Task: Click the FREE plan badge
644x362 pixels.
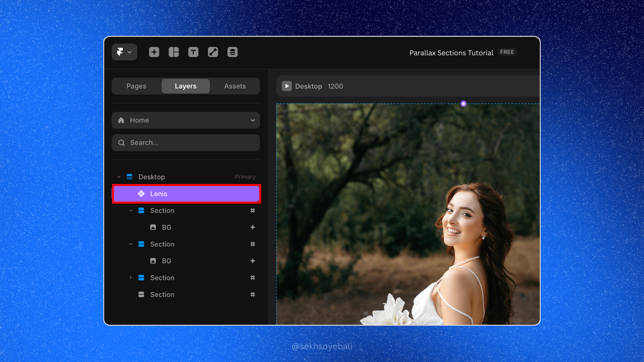Action: click(x=506, y=52)
